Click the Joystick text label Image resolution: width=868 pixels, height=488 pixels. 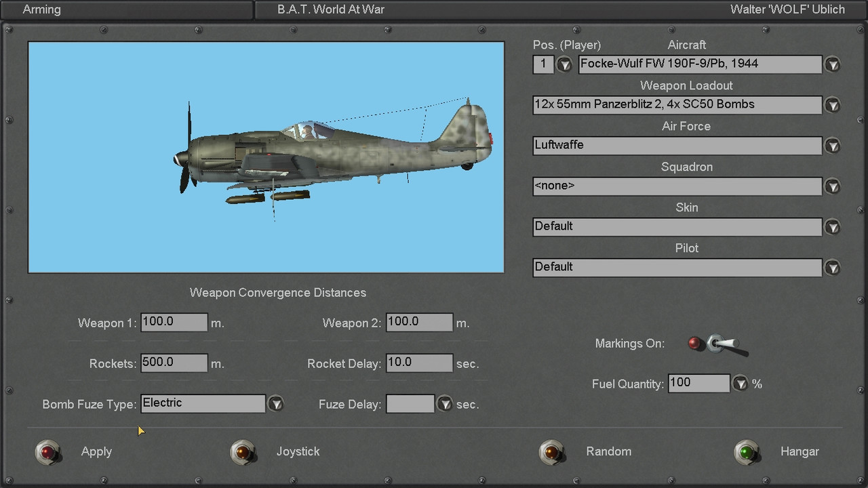(x=298, y=451)
